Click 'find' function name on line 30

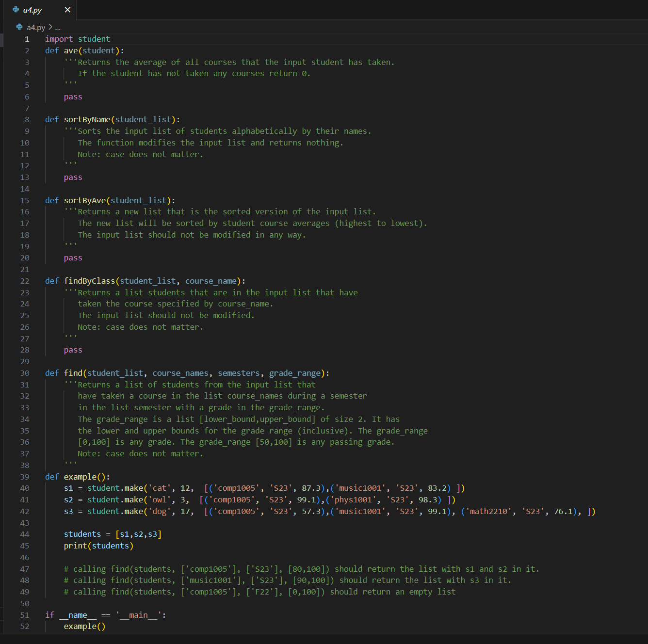tap(73, 373)
